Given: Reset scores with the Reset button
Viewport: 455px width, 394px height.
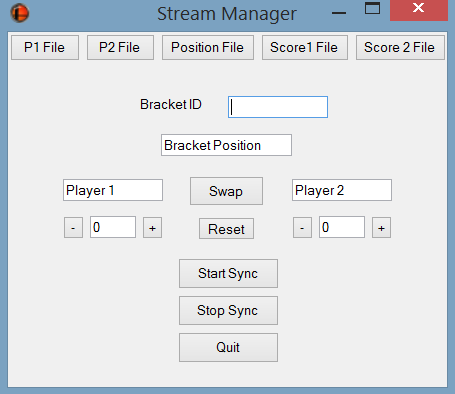Looking at the screenshot, I should click(226, 229).
